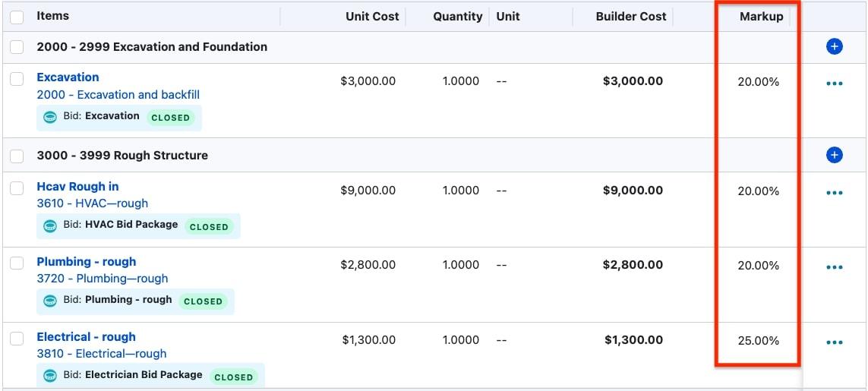Click the Builder Cost column header
The image size is (868, 391).
click(x=630, y=16)
